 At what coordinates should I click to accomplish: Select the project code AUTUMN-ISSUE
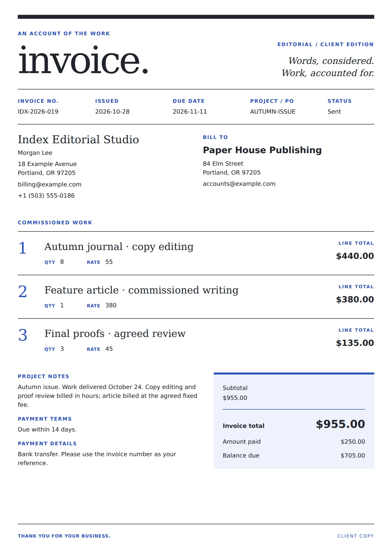click(x=273, y=112)
